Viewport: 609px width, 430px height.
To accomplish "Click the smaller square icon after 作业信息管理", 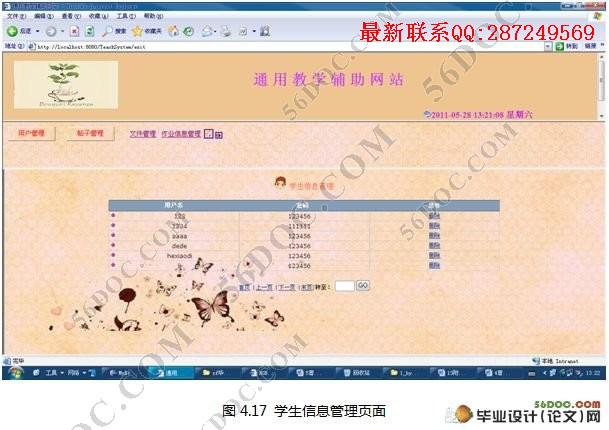I will point(219,135).
